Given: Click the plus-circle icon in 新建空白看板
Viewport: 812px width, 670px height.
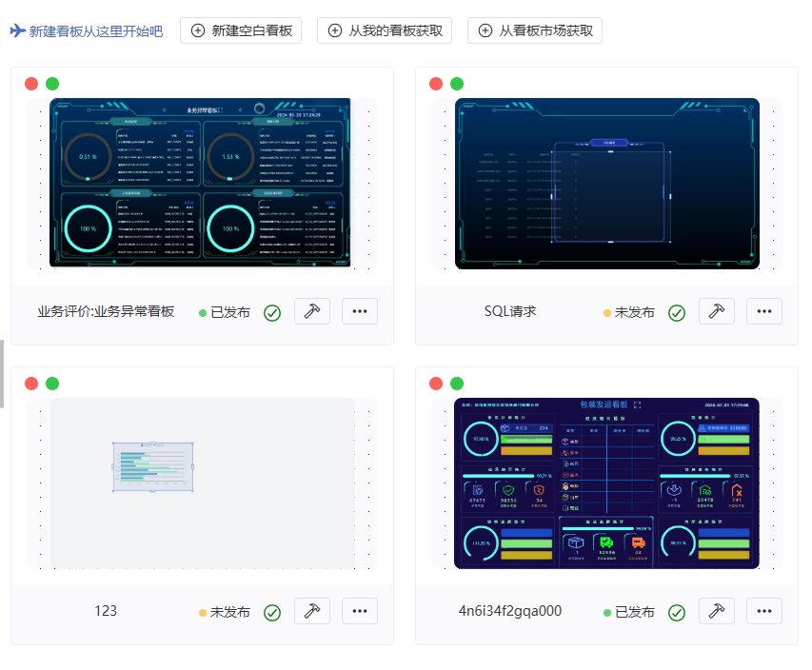Looking at the screenshot, I should [x=198, y=30].
